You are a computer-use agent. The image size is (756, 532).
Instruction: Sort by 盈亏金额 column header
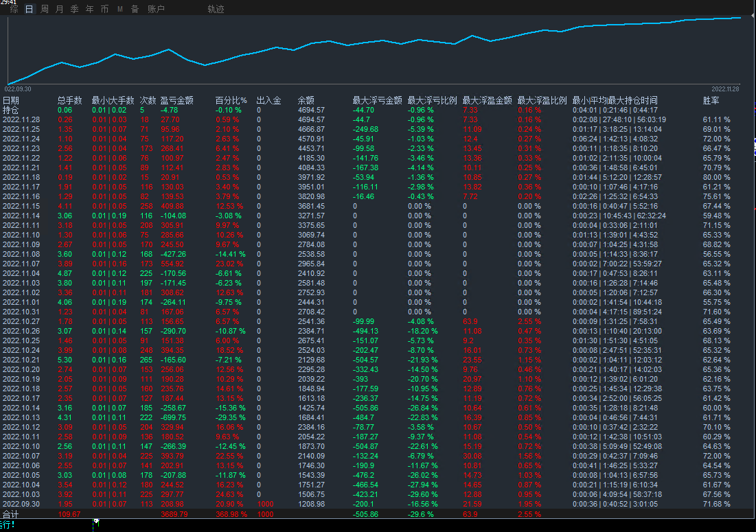(176, 100)
